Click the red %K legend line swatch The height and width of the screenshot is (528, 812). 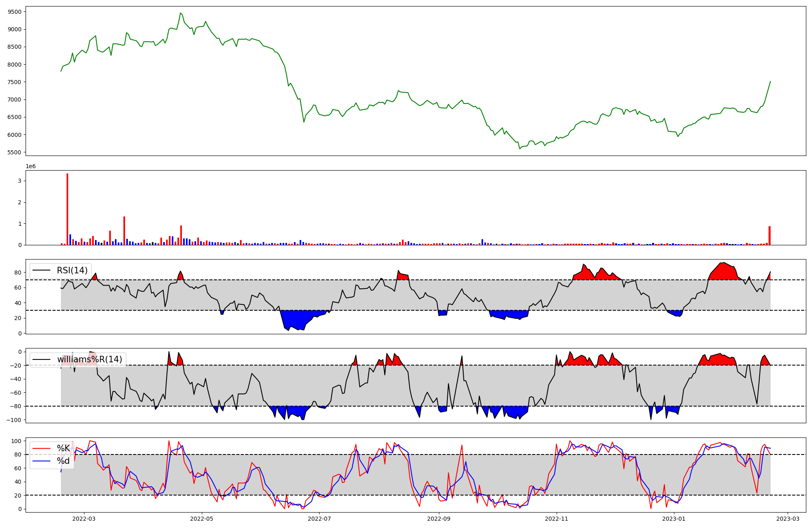(41, 448)
